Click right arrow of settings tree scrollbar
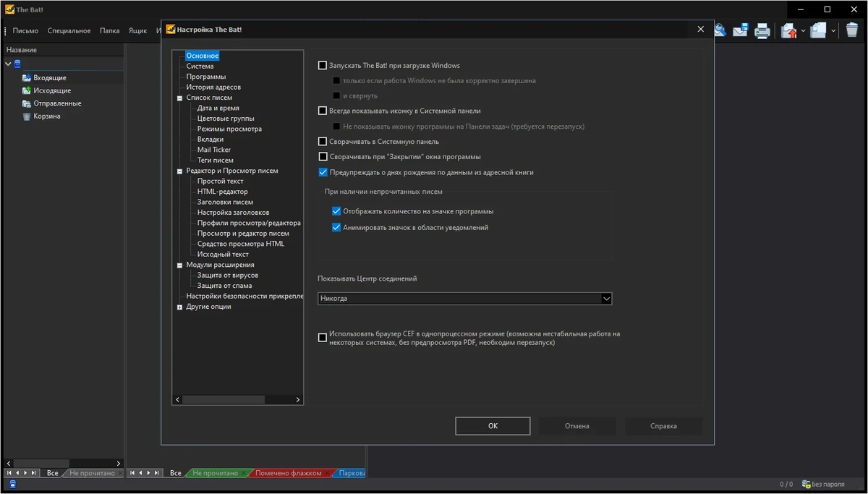Screen dimensions: 868x494 tap(298, 400)
